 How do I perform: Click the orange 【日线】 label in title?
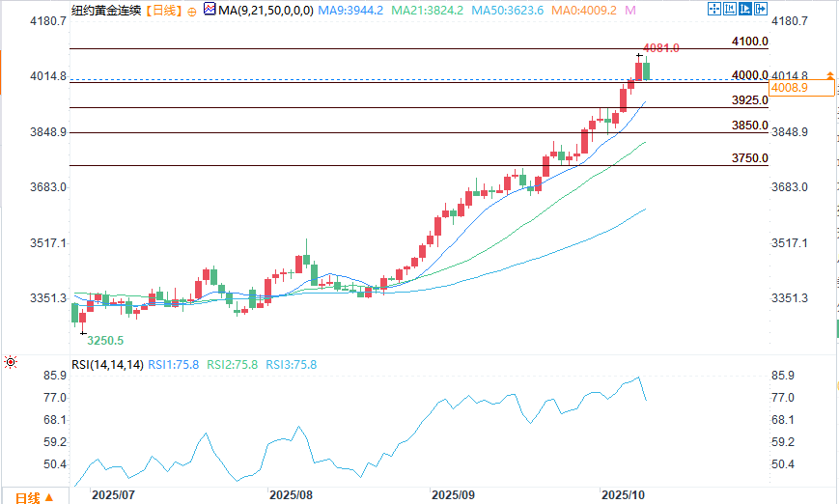163,11
